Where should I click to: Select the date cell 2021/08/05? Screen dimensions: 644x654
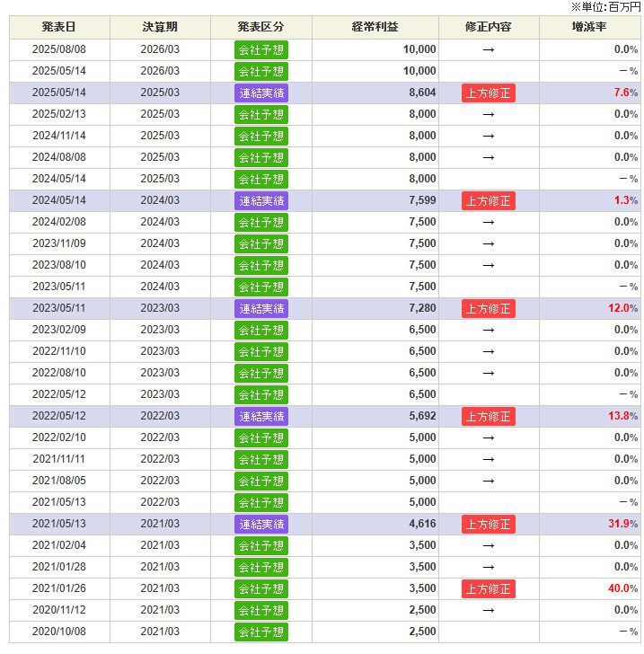59,481
